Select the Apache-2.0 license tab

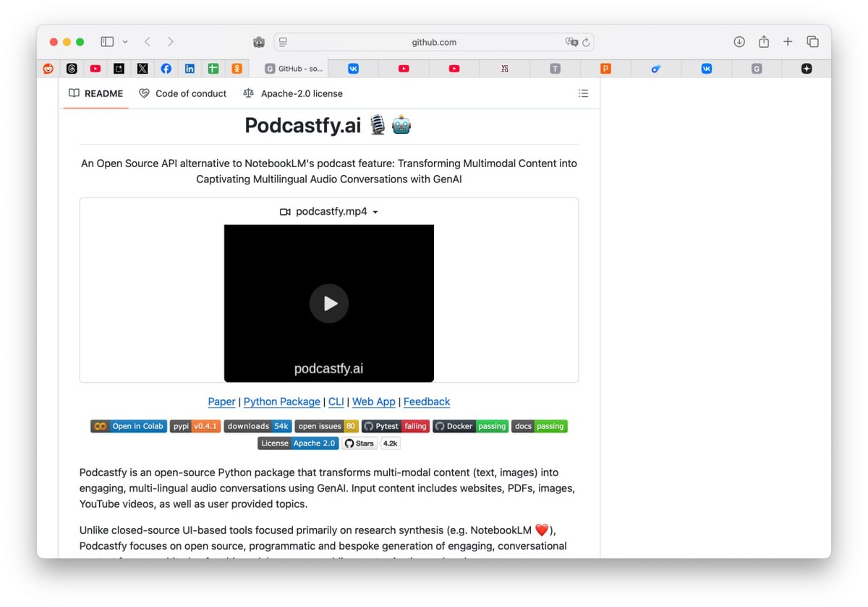(x=293, y=93)
